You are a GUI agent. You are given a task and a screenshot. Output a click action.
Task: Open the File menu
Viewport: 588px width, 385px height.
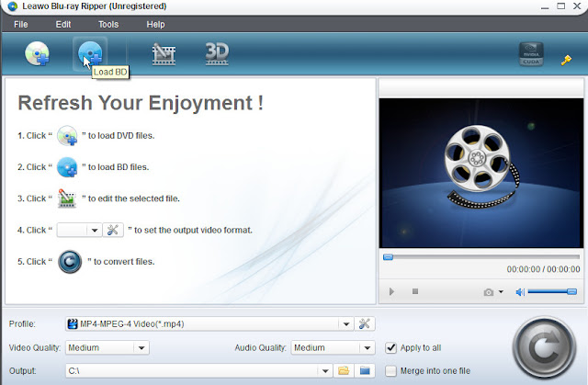(21, 25)
